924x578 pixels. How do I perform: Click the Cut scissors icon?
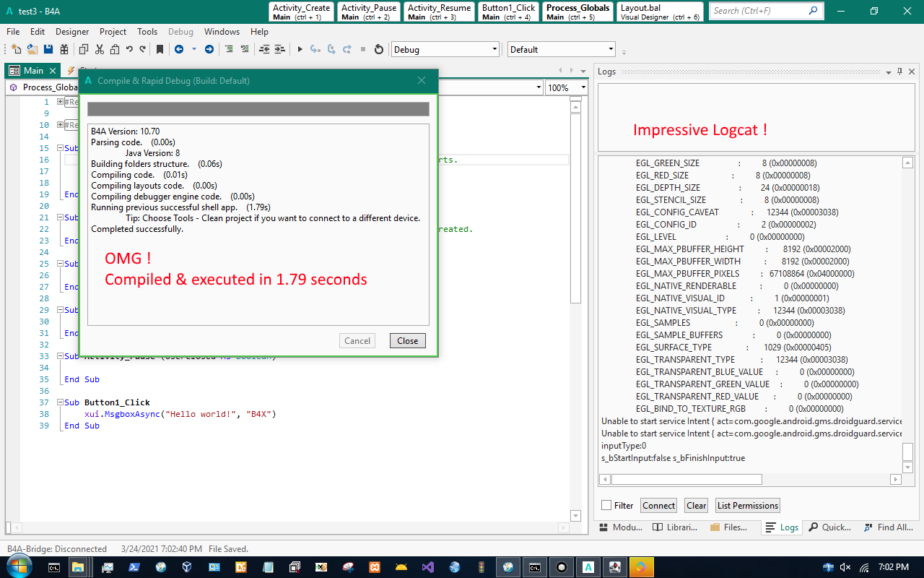pos(99,49)
